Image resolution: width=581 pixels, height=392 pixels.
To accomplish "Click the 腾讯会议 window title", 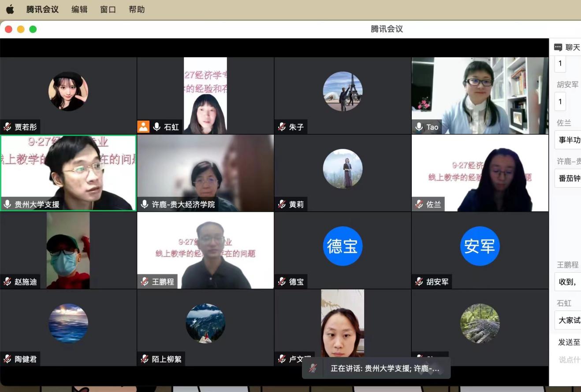I will pyautogui.click(x=387, y=29).
